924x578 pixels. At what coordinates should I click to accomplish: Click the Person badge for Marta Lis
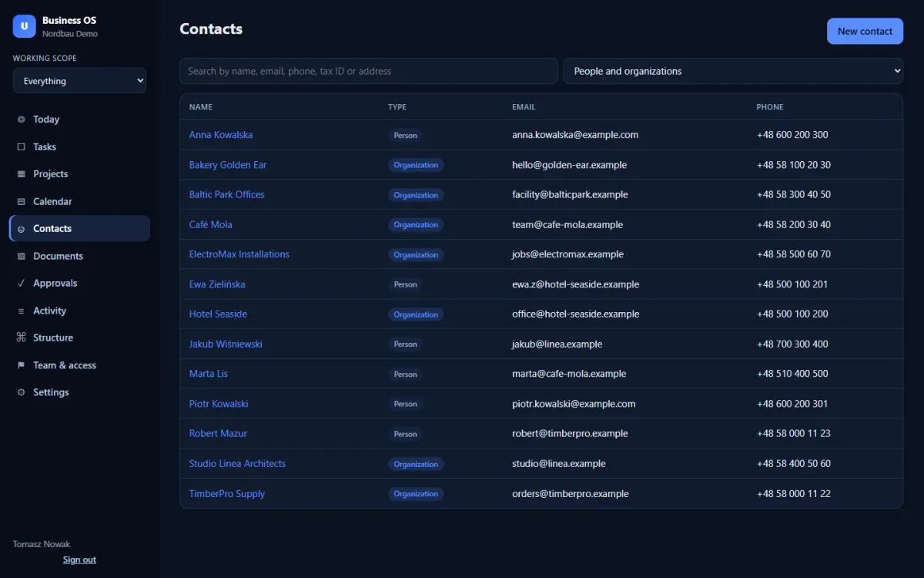[405, 375]
